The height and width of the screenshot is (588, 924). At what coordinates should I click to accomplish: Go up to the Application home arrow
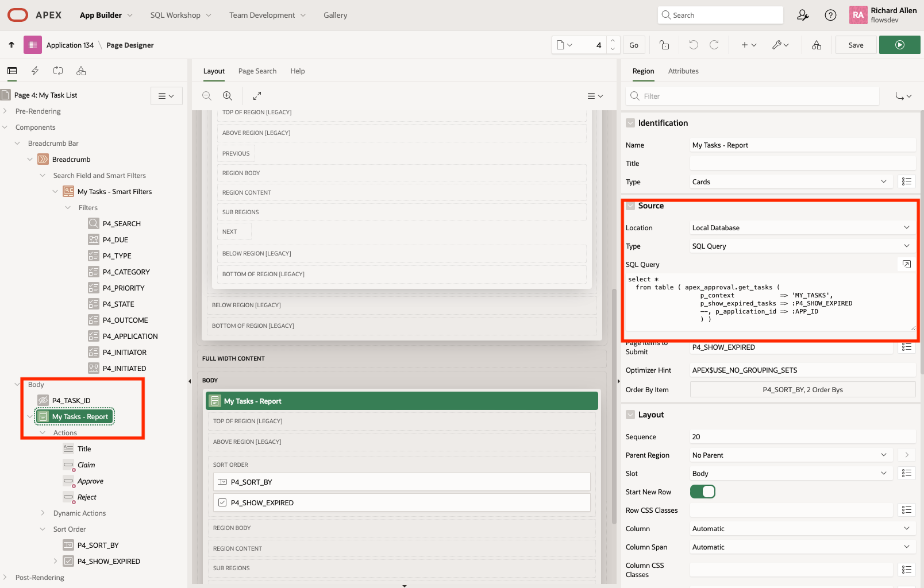[11, 45]
